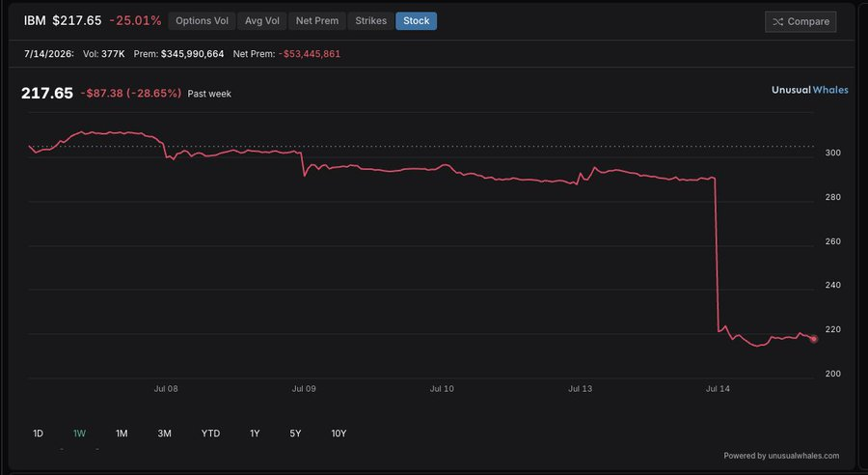Click the $217.65 price in header
Image resolution: width=868 pixels, height=475 pixels.
tap(77, 21)
